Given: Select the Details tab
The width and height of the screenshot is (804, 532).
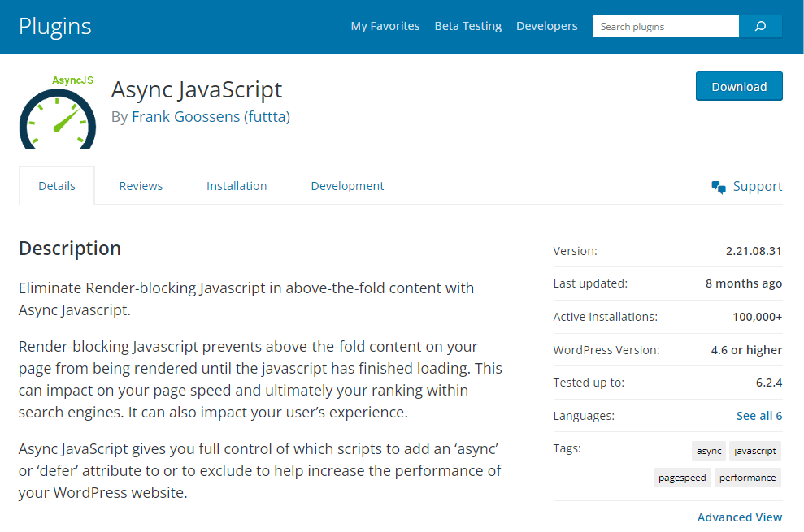Looking at the screenshot, I should coord(57,185).
